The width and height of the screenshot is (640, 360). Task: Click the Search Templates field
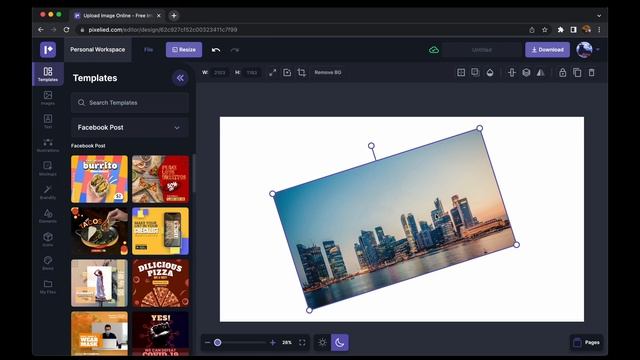[130, 102]
